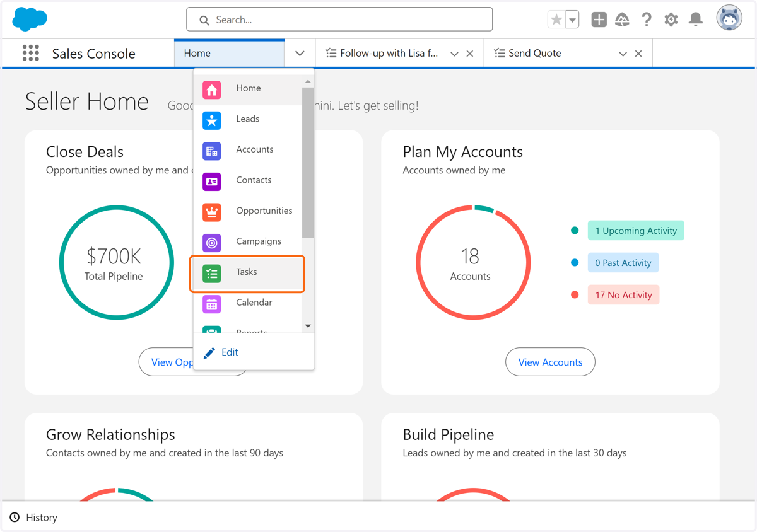This screenshot has height=532, width=757.
Task: Click the blue Leads star-person icon
Action: pyautogui.click(x=212, y=120)
